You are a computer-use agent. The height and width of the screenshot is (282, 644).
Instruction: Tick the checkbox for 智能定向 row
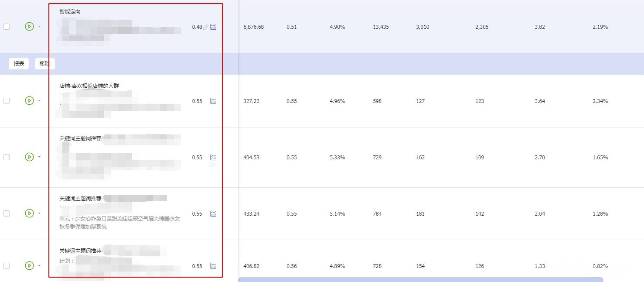7,27
